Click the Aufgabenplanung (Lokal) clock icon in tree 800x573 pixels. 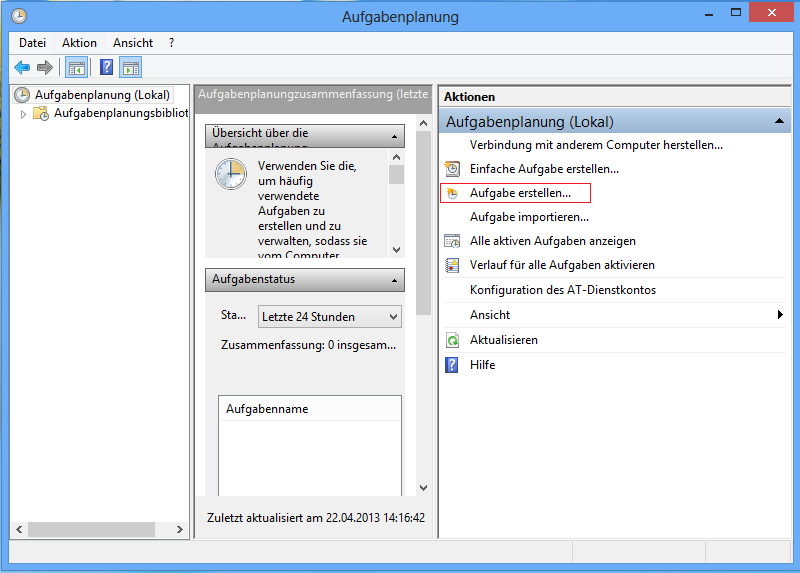click(x=22, y=95)
